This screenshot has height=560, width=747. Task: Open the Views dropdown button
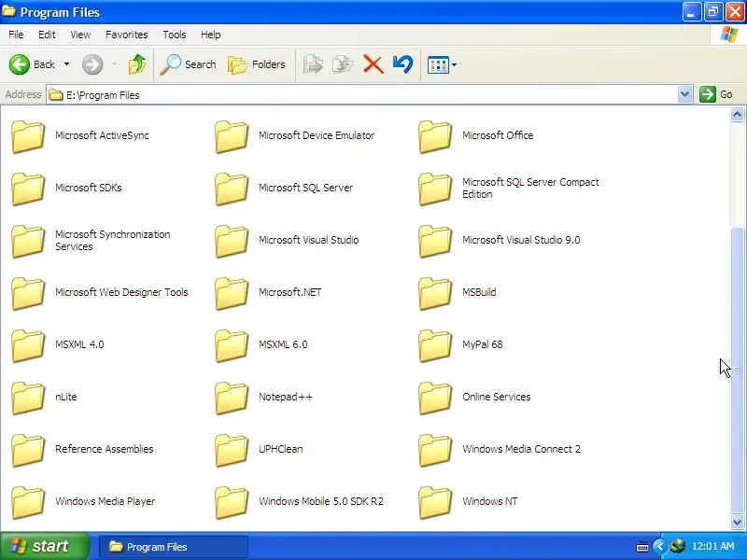point(442,64)
